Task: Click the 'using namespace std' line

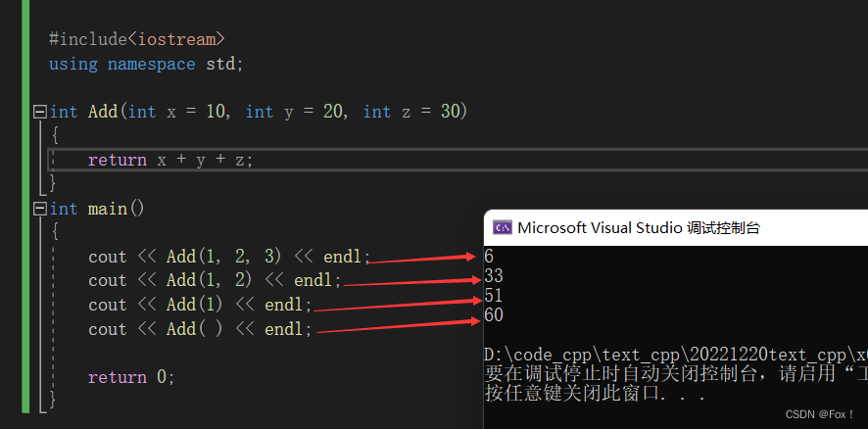Action: click(x=145, y=64)
